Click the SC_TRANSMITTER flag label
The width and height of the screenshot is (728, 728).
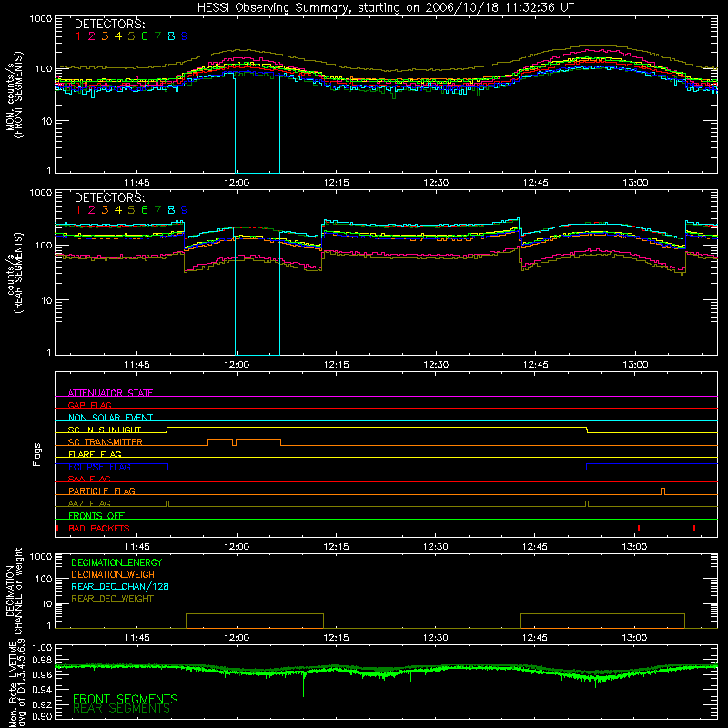[106, 442]
